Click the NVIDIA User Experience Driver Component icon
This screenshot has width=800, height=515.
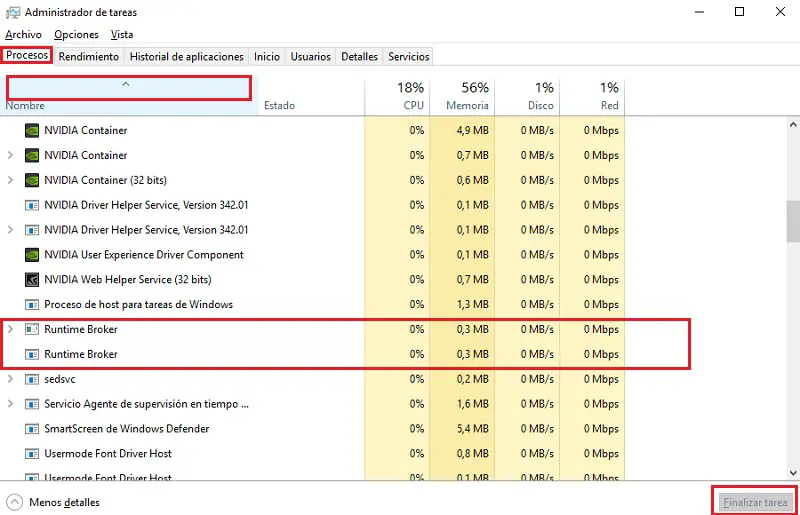[32, 255]
